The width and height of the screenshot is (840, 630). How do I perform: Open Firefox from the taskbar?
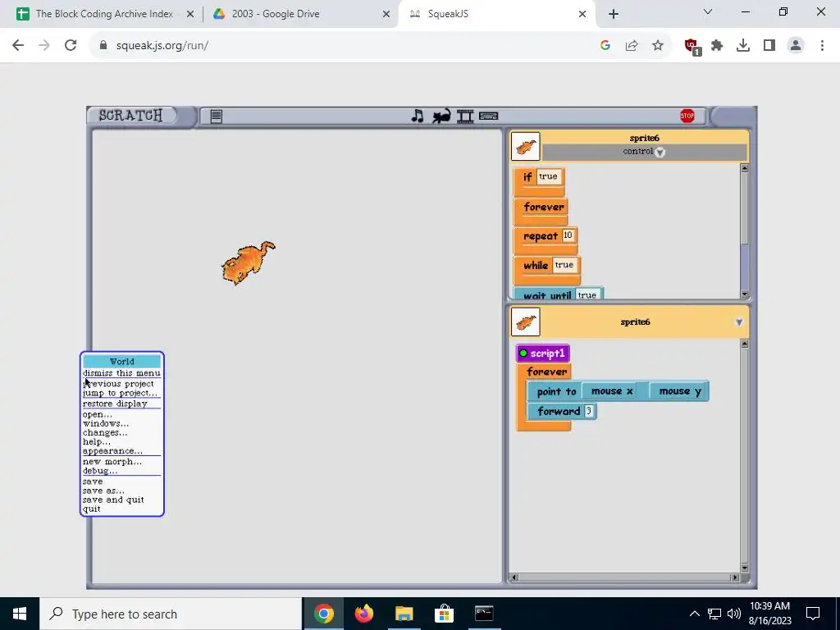[x=363, y=614]
